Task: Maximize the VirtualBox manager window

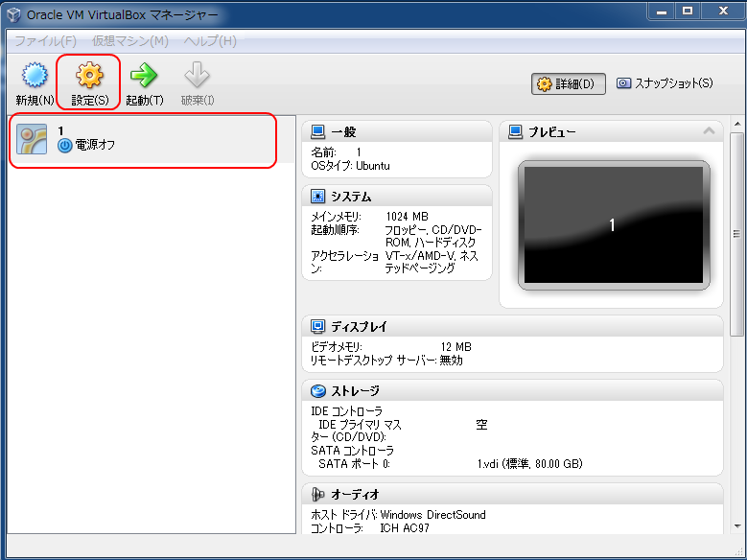Action: coord(688,12)
